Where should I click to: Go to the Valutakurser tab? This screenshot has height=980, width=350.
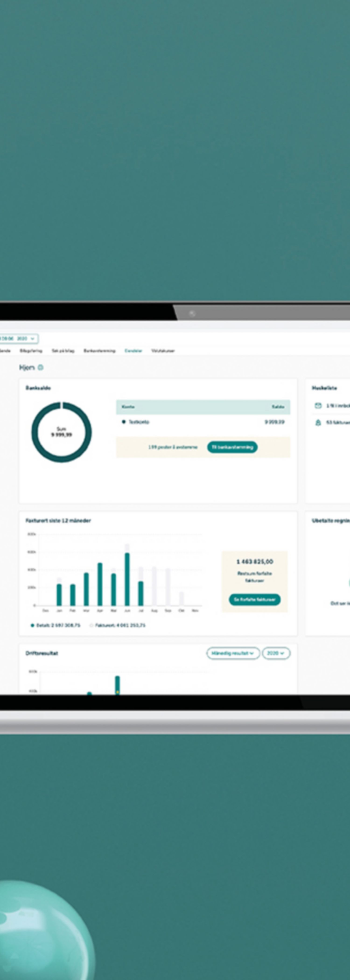click(x=163, y=351)
